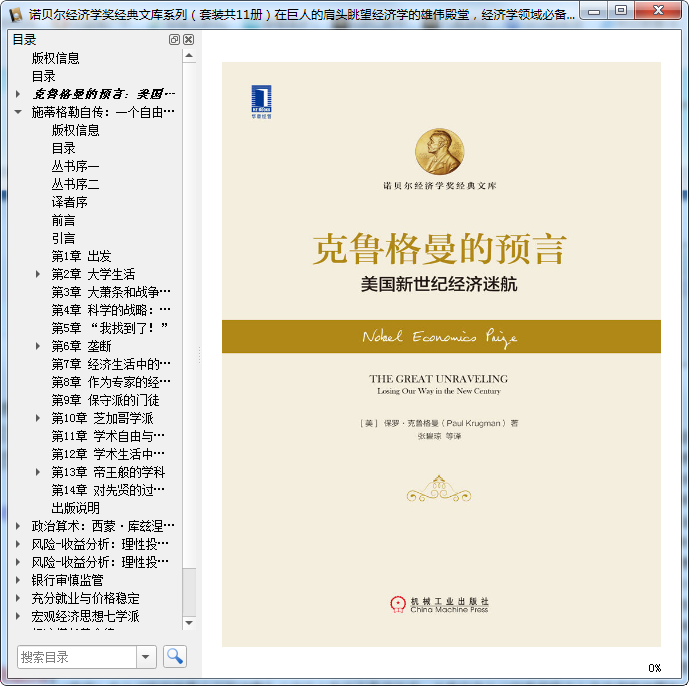Click scroll-down arrow of contents list
Image resolution: width=689 pixels, height=686 pixels.
[x=189, y=623]
